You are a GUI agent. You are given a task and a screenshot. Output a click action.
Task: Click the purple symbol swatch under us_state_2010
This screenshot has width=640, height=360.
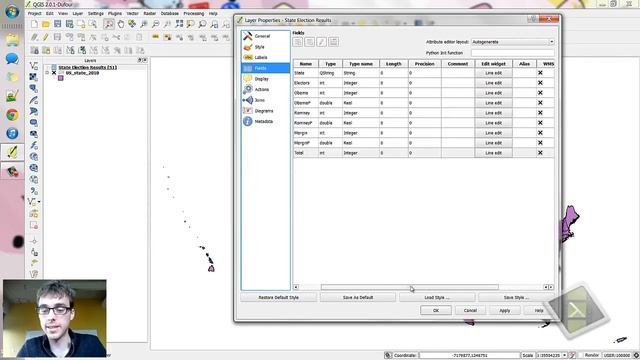(x=60, y=78)
